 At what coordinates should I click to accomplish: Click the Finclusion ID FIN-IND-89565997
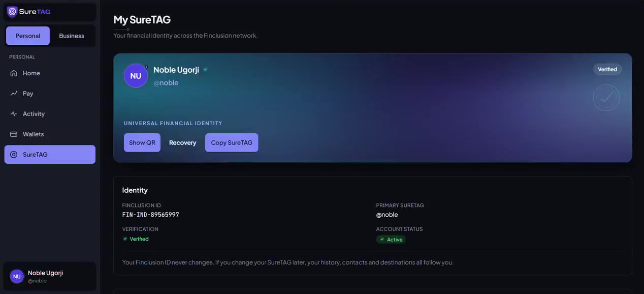pyautogui.click(x=151, y=215)
